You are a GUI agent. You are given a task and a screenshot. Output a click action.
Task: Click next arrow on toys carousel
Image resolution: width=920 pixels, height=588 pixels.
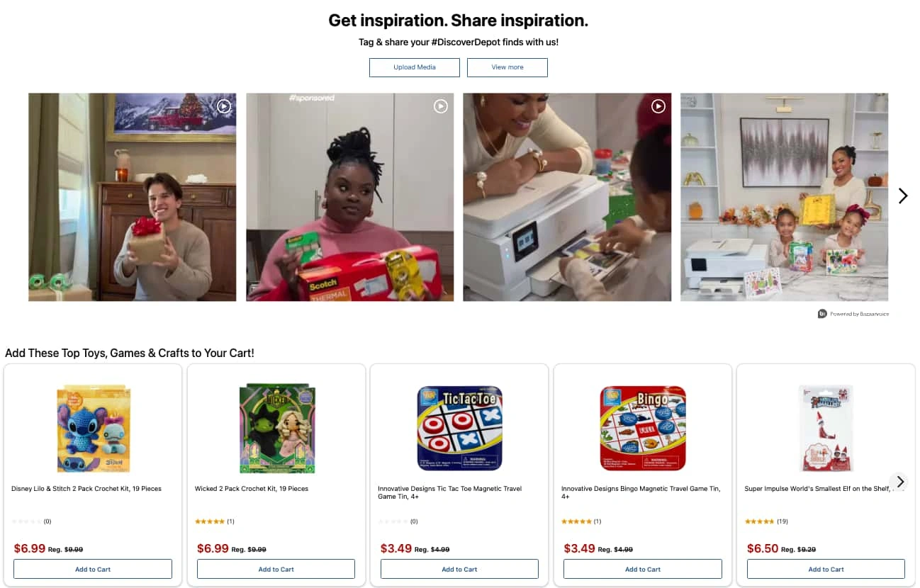coord(899,482)
